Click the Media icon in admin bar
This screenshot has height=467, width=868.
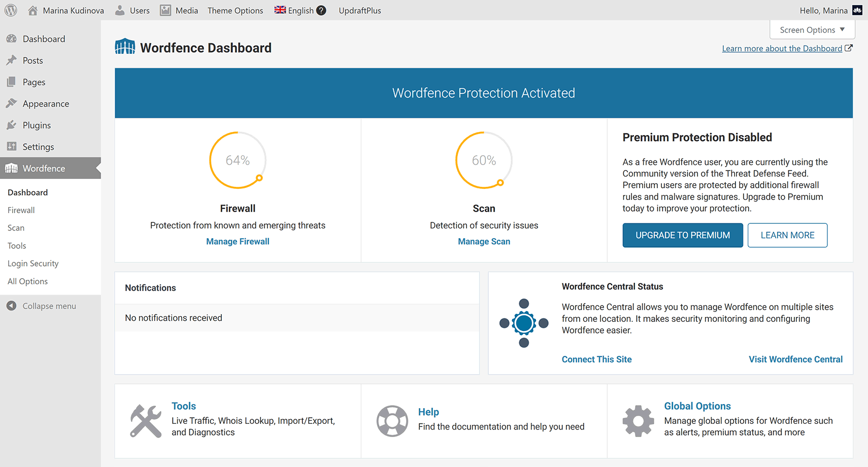pos(165,10)
